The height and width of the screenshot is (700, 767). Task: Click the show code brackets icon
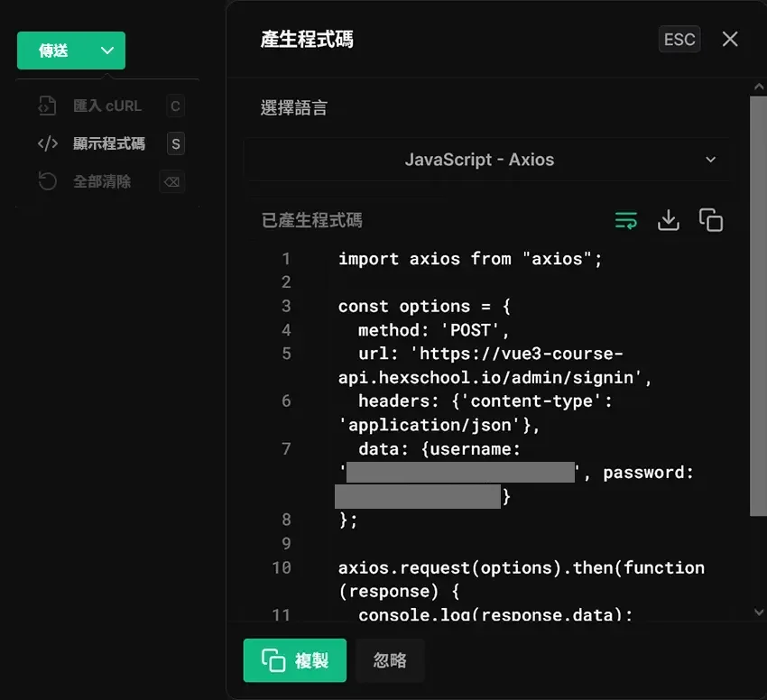[x=47, y=143]
